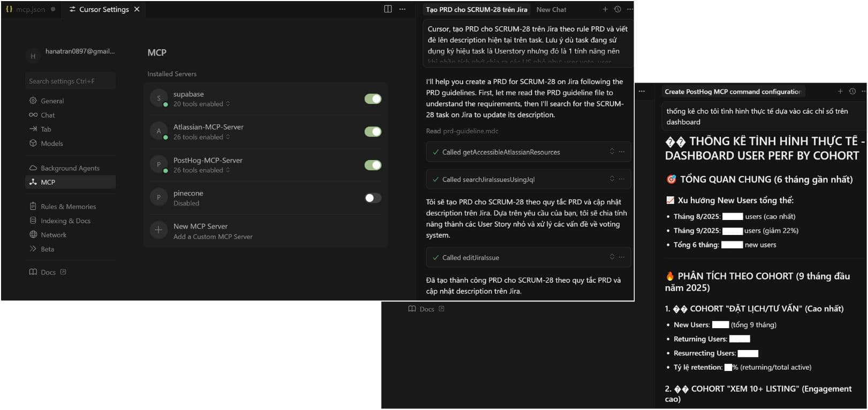Screen dimensions: 868x410
Task: Open ellipsis menu left of PostHog chat tab
Action: 642,92
